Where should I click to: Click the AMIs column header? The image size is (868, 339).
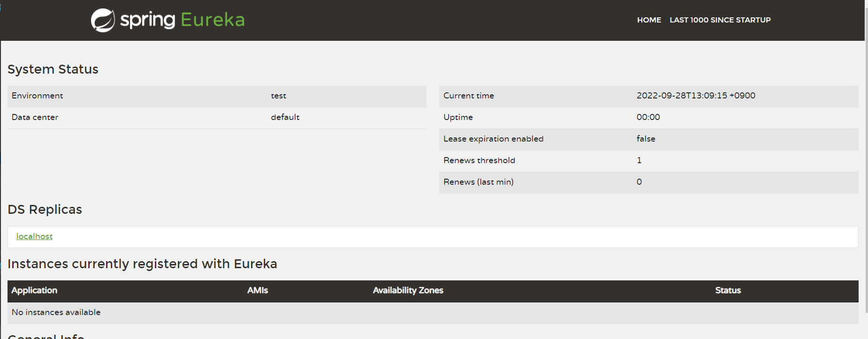tap(258, 291)
